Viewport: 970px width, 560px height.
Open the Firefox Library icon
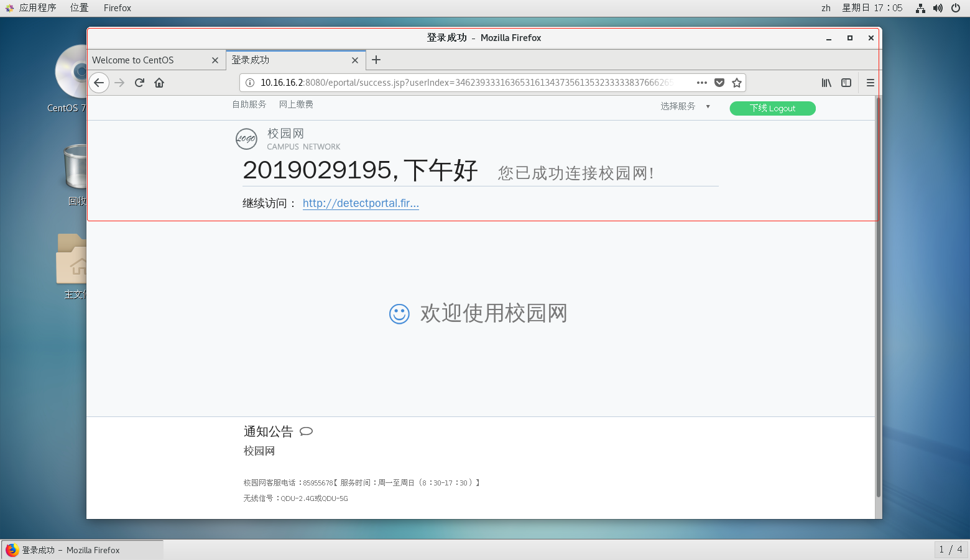pyautogui.click(x=826, y=83)
